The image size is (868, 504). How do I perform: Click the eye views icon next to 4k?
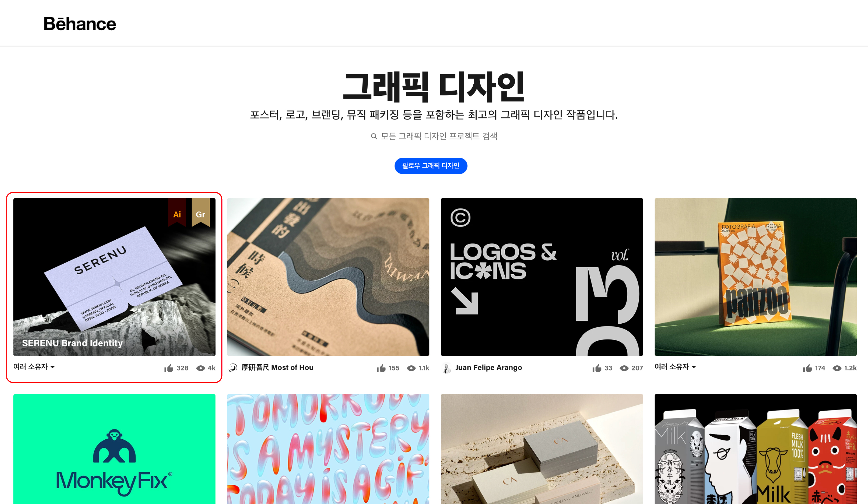pyautogui.click(x=200, y=368)
